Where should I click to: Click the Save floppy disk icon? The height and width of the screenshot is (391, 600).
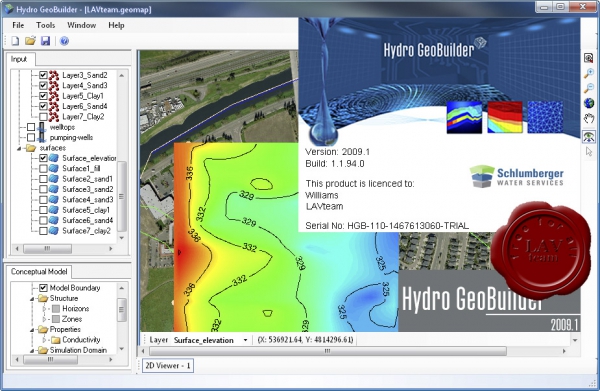point(46,41)
